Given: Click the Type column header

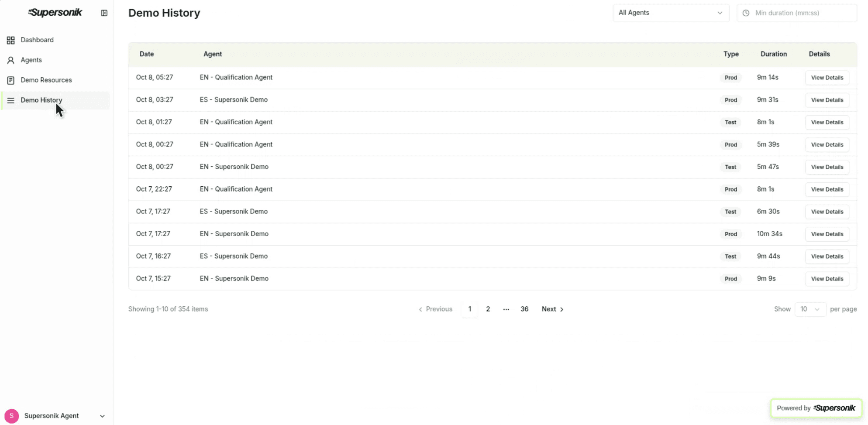Looking at the screenshot, I should point(731,54).
